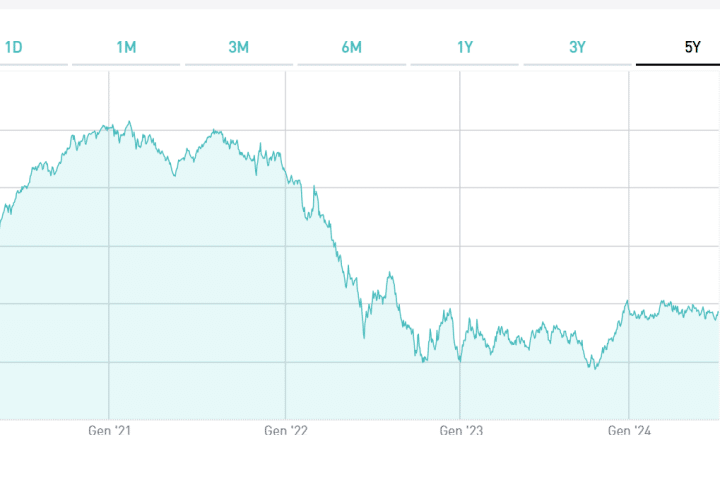Click the second peak in mid-2021

pos(217,130)
